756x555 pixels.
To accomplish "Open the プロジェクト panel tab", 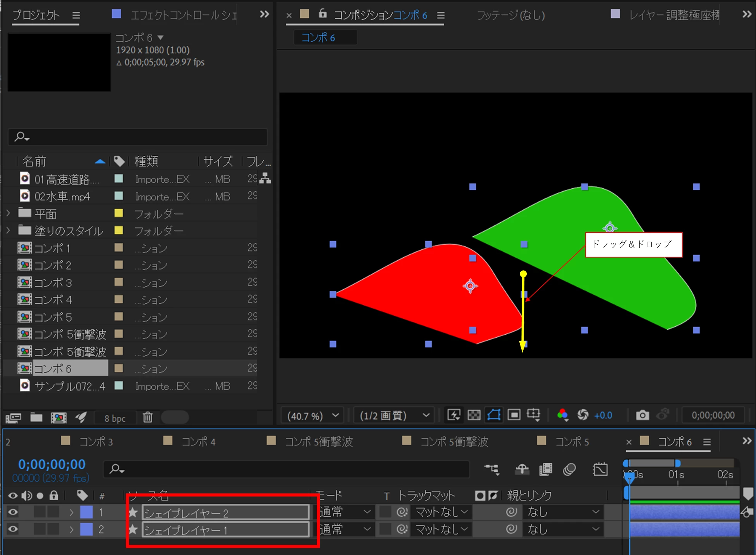I will (x=36, y=15).
